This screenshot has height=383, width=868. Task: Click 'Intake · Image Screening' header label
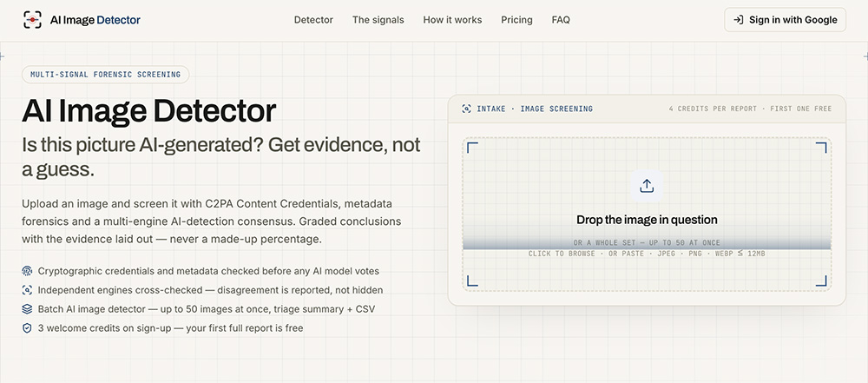tap(535, 109)
